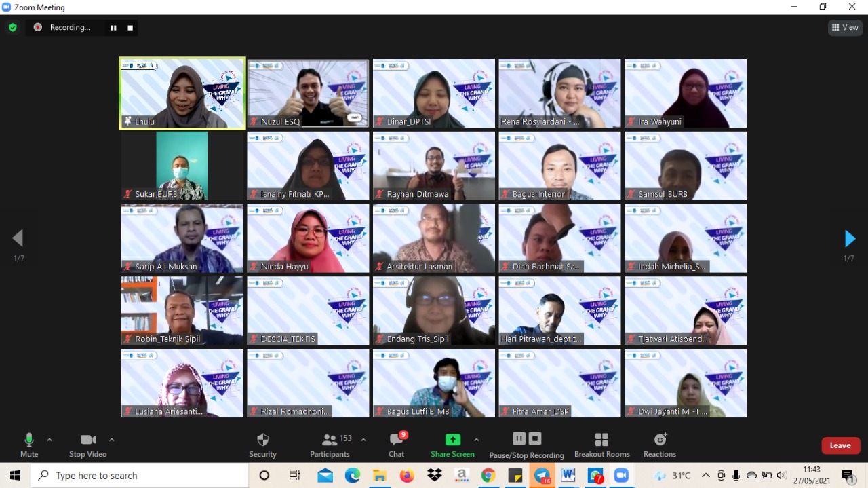The width and height of the screenshot is (868, 488).
Task: Open the View layout menu
Action: [x=844, y=28]
